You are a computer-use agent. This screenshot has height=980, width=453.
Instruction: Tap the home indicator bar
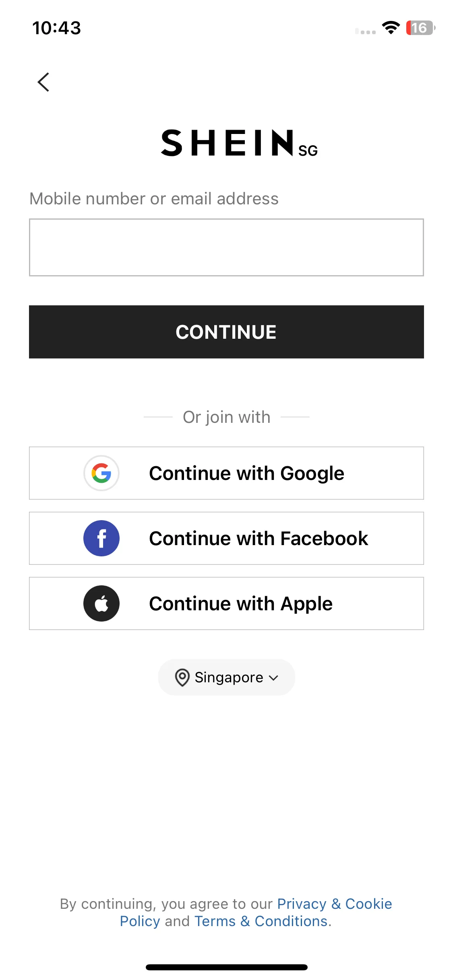pos(226,967)
